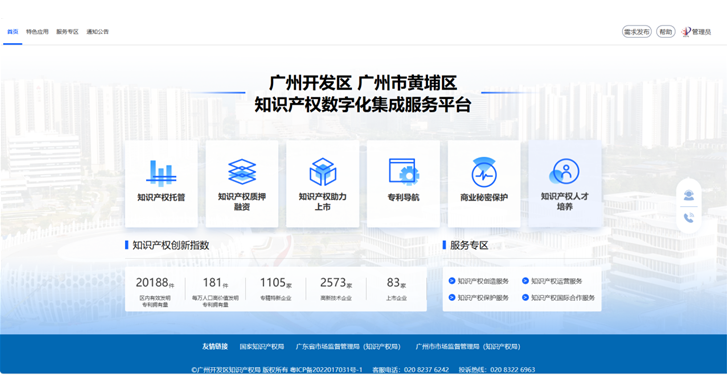
Task: Open the 知识产权国际合作服务 link
Action: pyautogui.click(x=563, y=298)
